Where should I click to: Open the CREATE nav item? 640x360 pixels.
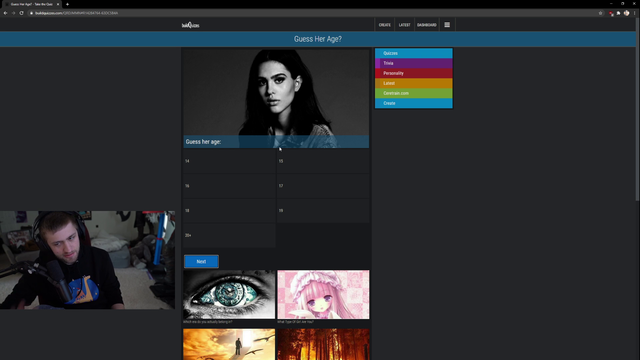pos(384,25)
